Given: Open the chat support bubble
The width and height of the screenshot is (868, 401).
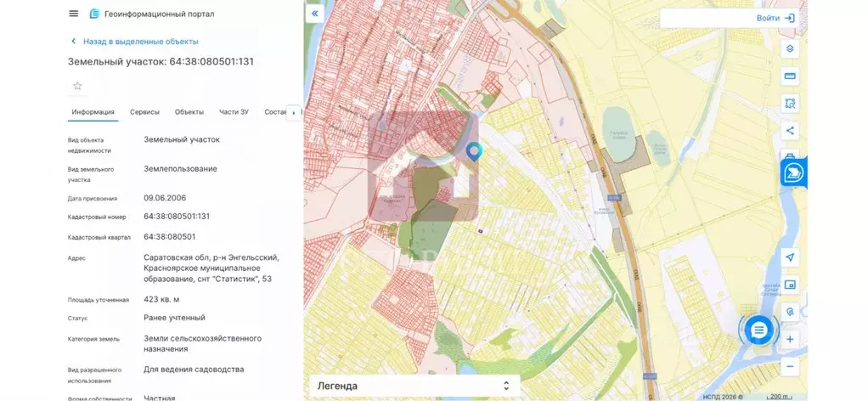Looking at the screenshot, I should (x=758, y=330).
